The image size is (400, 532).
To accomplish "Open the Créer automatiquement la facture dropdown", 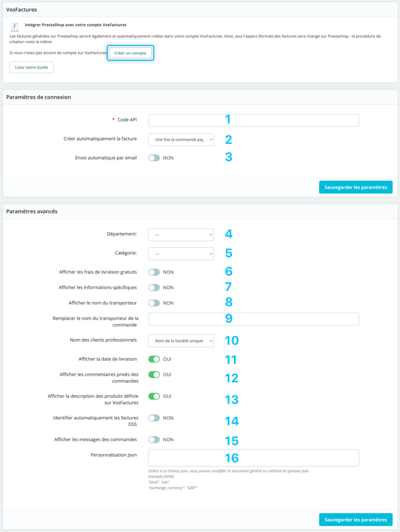I will 181,139.
